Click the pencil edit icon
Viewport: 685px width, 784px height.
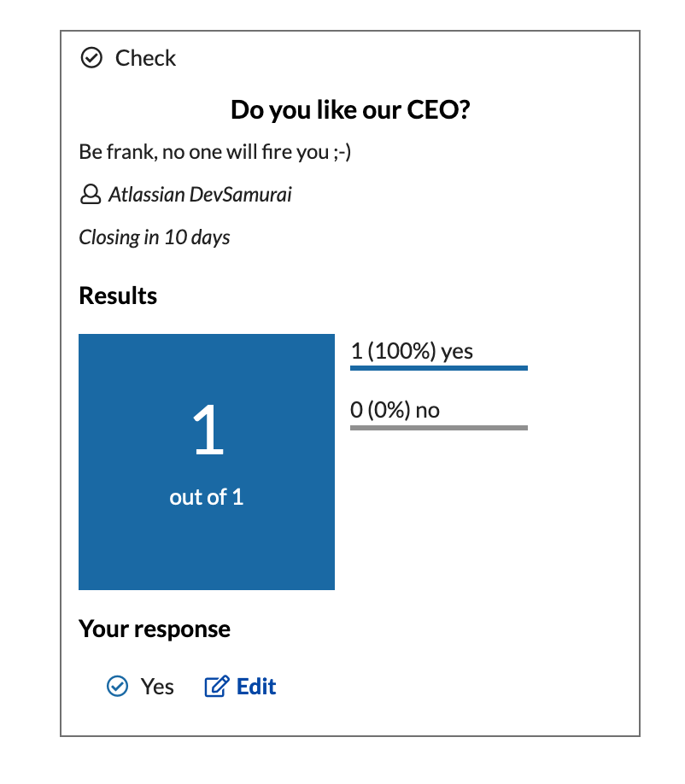tap(217, 687)
